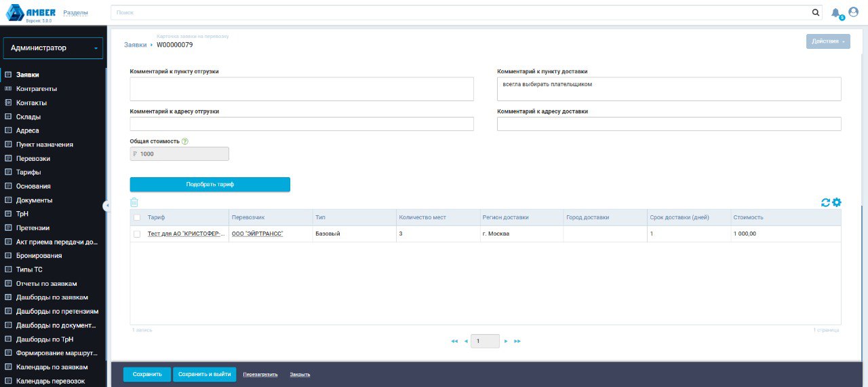Open the Администратор role dropdown
This screenshot has height=387, width=868.
click(x=53, y=48)
